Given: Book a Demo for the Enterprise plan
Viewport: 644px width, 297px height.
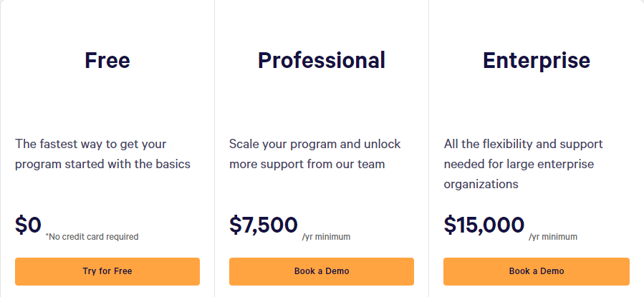Looking at the screenshot, I should pos(537,271).
